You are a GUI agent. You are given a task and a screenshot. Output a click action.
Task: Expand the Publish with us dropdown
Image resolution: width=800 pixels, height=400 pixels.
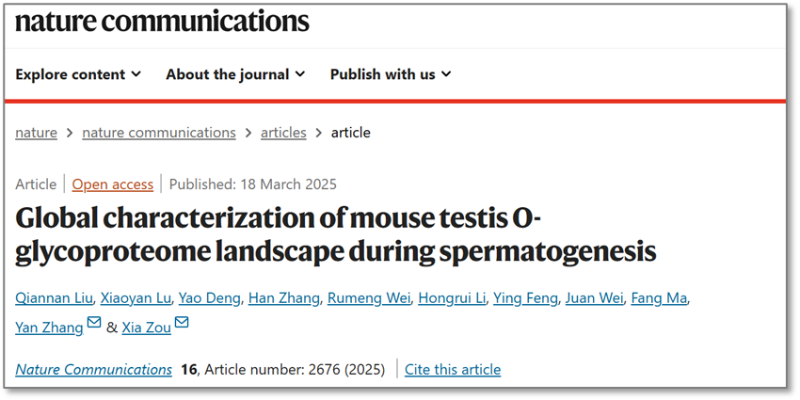390,74
